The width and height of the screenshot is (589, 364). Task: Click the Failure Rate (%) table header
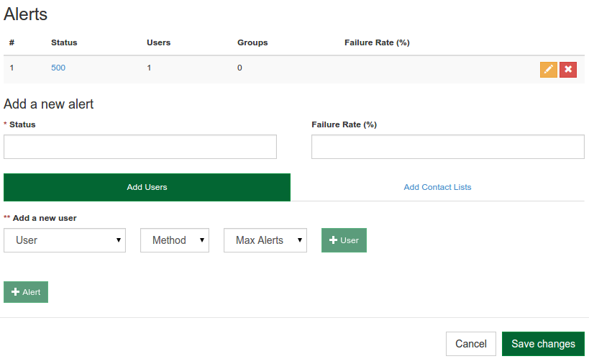coord(377,42)
